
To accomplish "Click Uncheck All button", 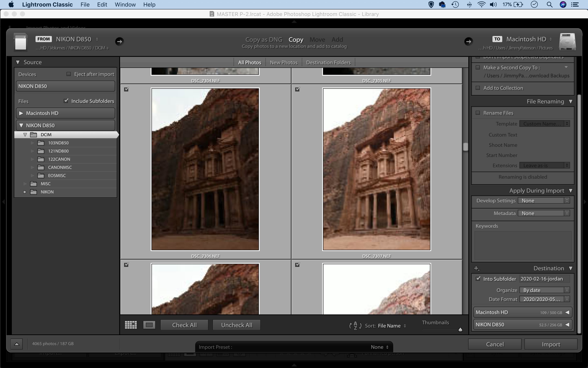I will coord(237,325).
